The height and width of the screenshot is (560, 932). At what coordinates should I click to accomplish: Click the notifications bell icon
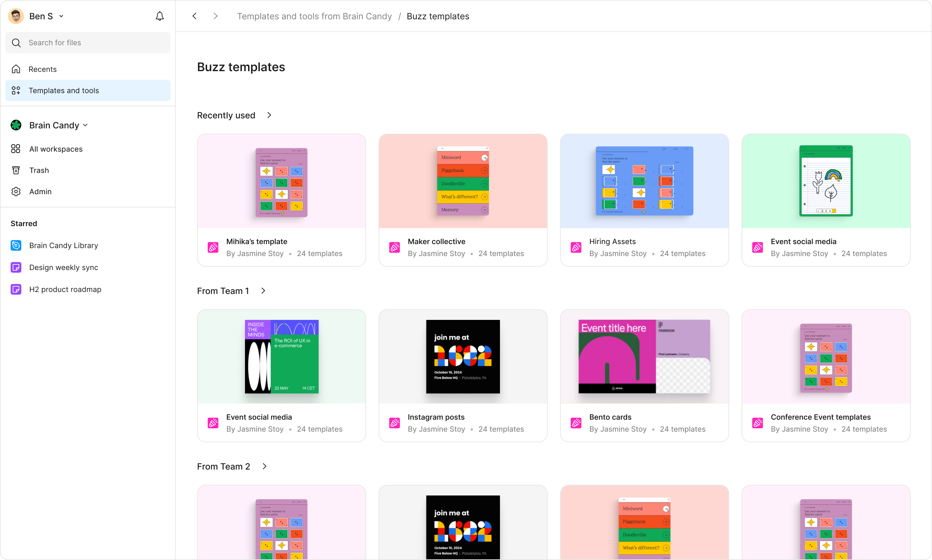tap(160, 16)
